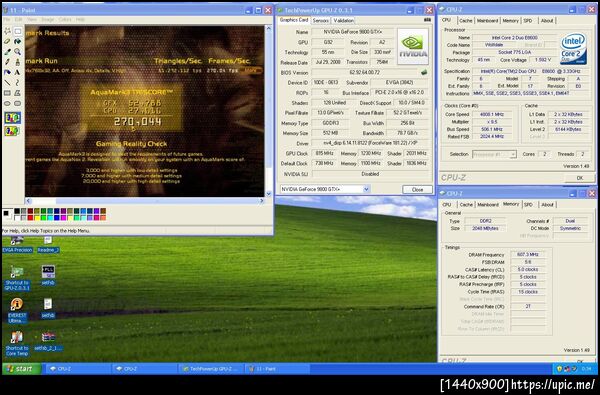This screenshot has height=395, width=600.
Task: Open the setfsb icon labeled PLL
Action: (48, 275)
